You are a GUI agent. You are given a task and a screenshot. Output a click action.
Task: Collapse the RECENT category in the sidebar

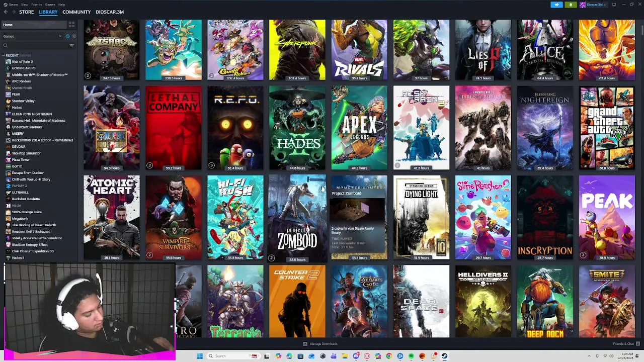4,55
